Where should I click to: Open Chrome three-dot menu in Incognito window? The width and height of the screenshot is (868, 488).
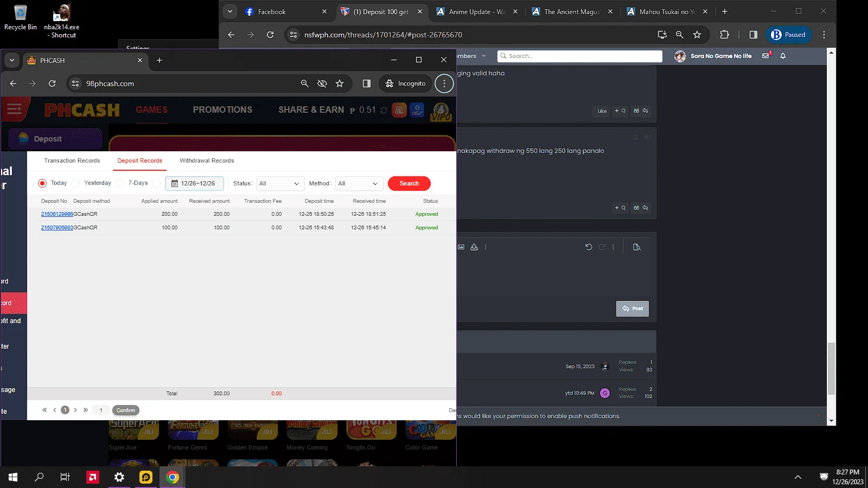coord(444,84)
